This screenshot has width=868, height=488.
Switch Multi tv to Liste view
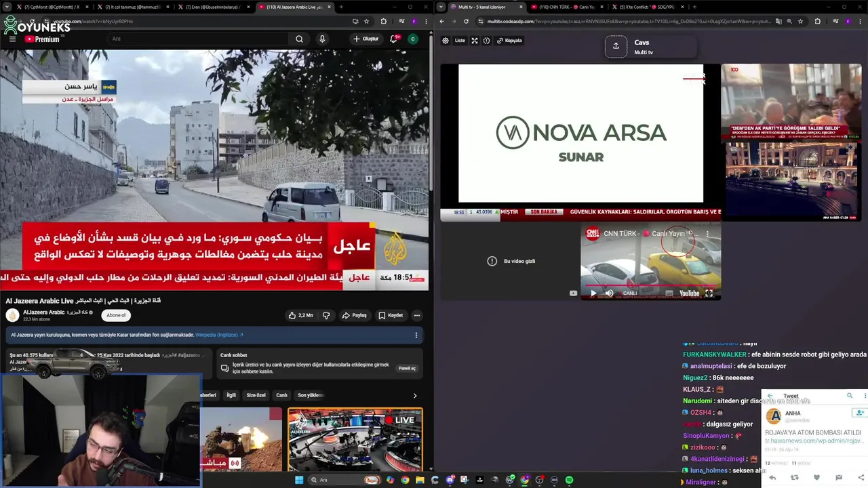[460, 41]
